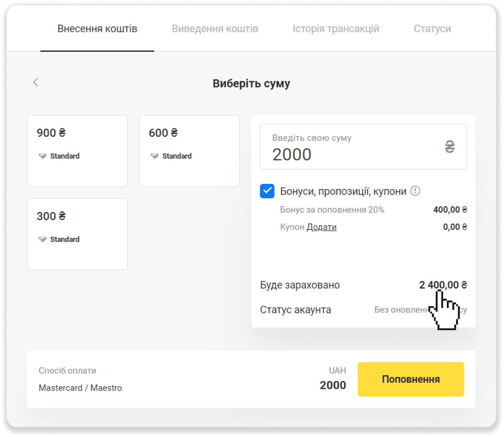Viewport: 504px width, 437px height.
Task: Choose the 600 ₴ preset amount
Action: 189,151
